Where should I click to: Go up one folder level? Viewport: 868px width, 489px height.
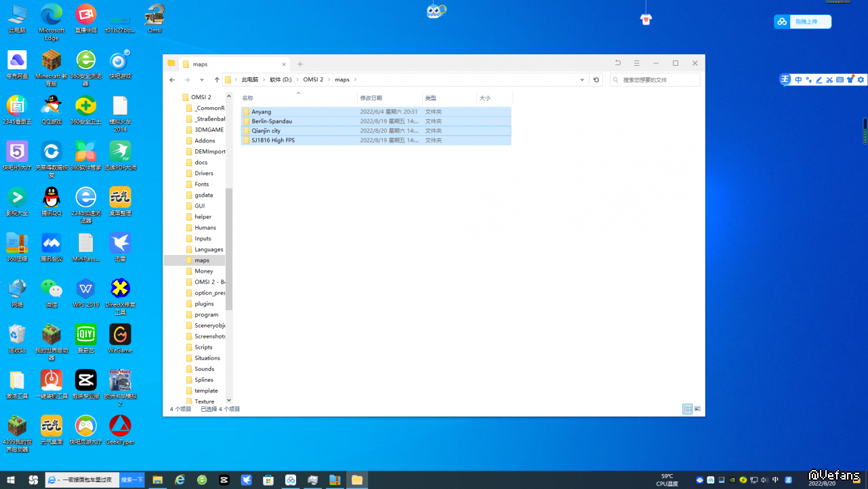[x=217, y=80]
